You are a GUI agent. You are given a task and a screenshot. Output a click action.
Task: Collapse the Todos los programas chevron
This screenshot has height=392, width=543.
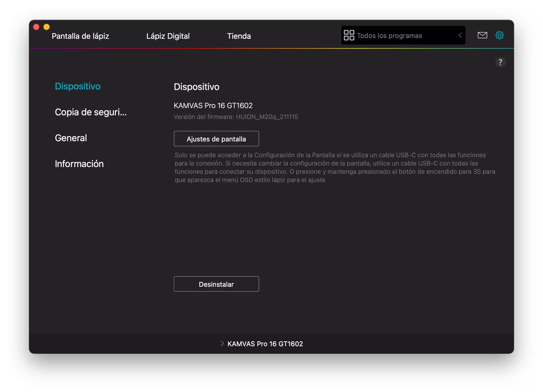[x=460, y=35]
